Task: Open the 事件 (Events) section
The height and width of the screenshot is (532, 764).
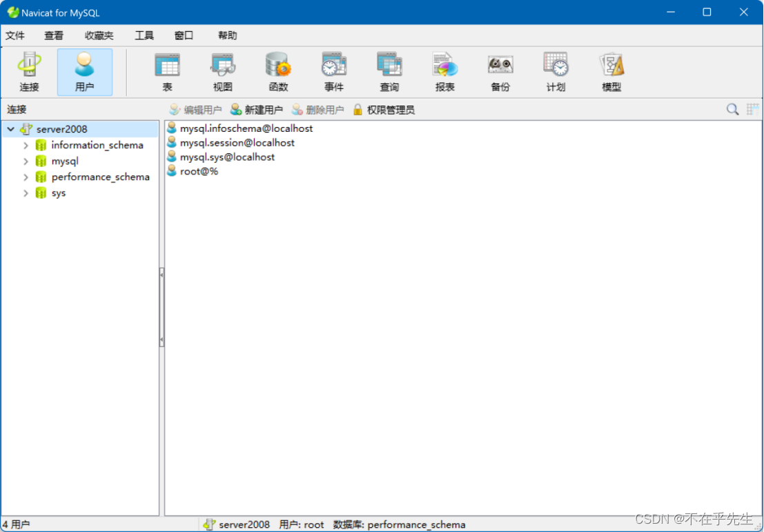Action: tap(334, 71)
